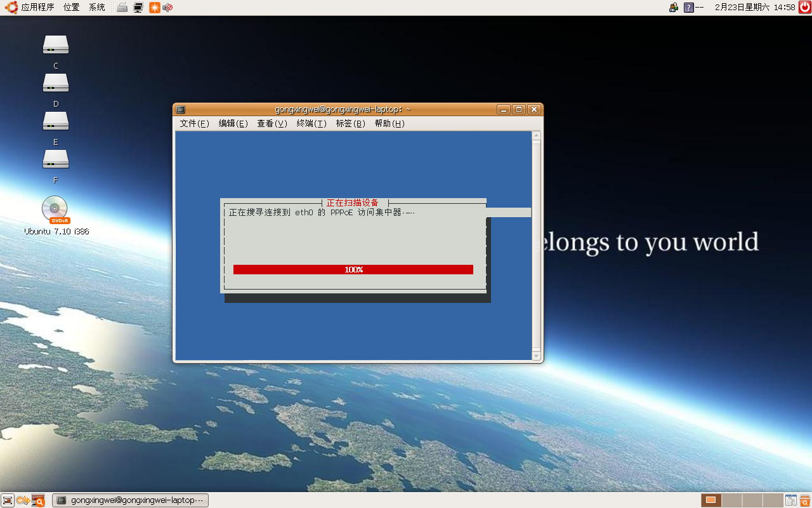The image size is (812, 508).
Task: Click the gongxingwei terminal taskbar button
Action: pyautogui.click(x=130, y=500)
